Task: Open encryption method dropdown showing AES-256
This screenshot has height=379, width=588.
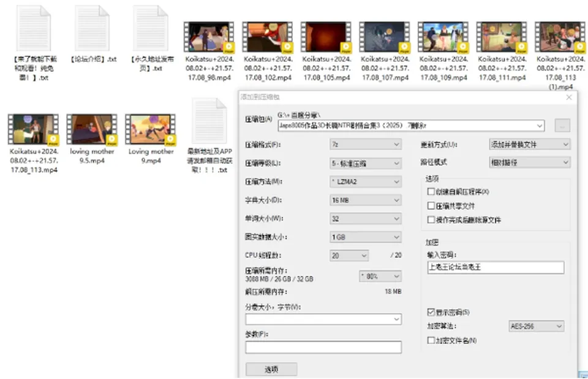Action: click(537, 326)
